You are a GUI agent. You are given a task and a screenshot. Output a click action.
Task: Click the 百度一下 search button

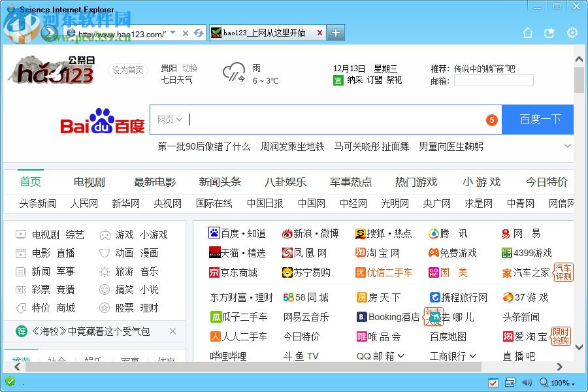[538, 120]
